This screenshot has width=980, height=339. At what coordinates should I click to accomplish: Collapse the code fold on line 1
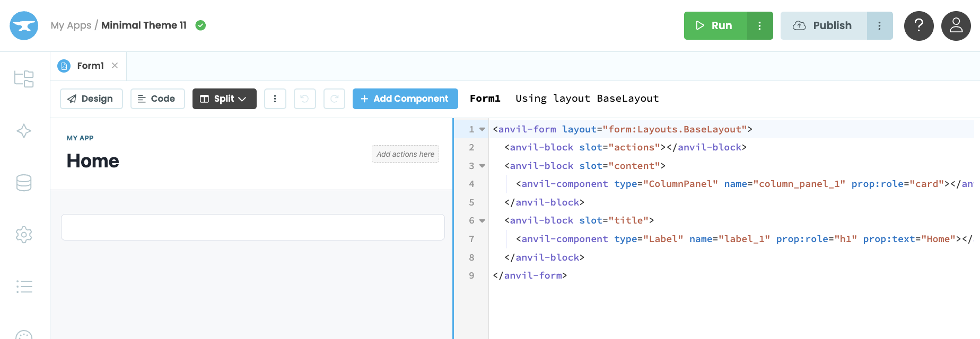[x=482, y=129]
